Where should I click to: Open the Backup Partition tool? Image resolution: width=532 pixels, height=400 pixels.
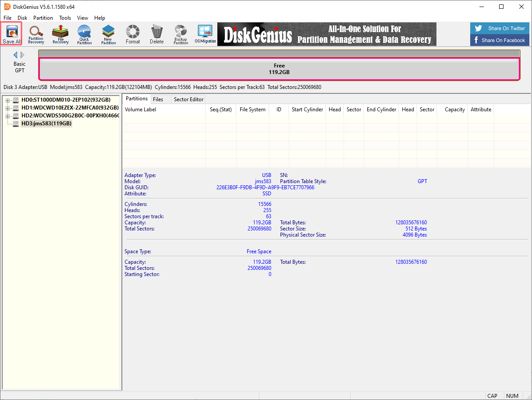coord(181,34)
